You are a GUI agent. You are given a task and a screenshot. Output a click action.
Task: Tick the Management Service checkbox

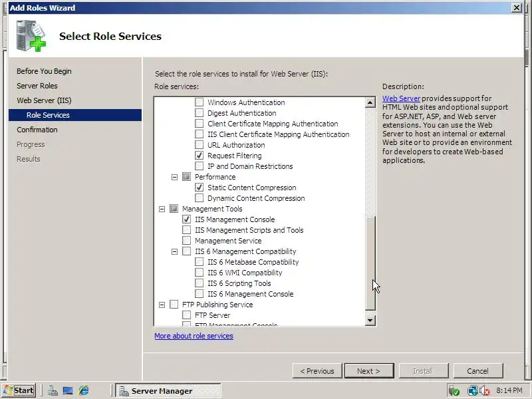click(186, 241)
